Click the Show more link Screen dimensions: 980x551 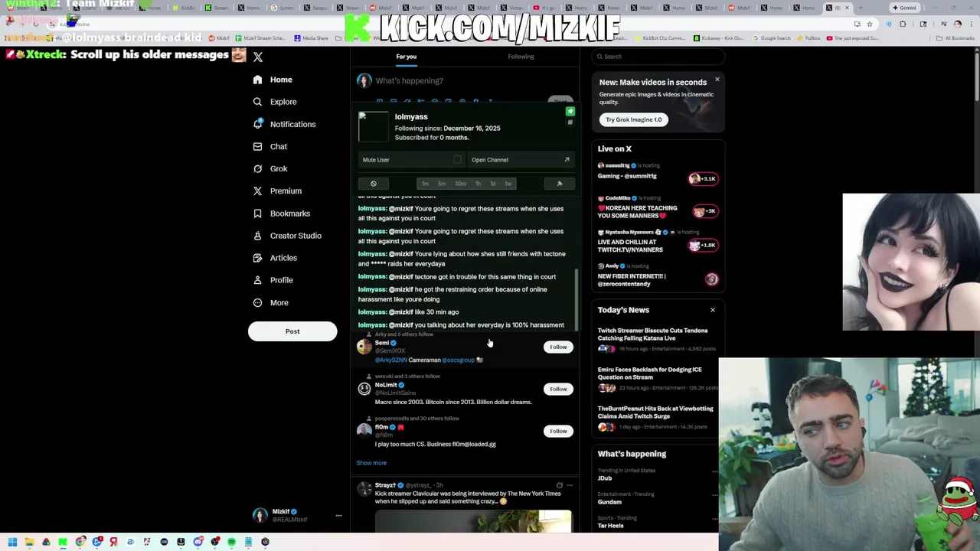click(x=371, y=463)
